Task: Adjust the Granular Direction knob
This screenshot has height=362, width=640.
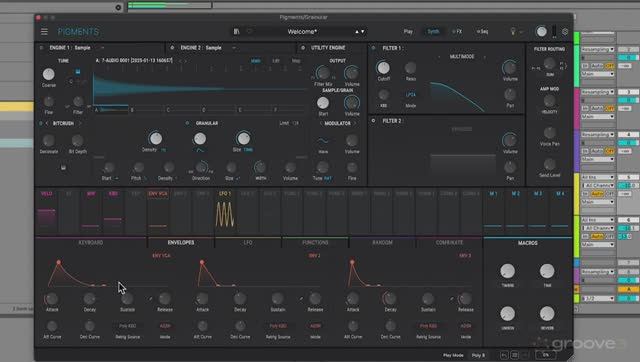Action: (201, 167)
